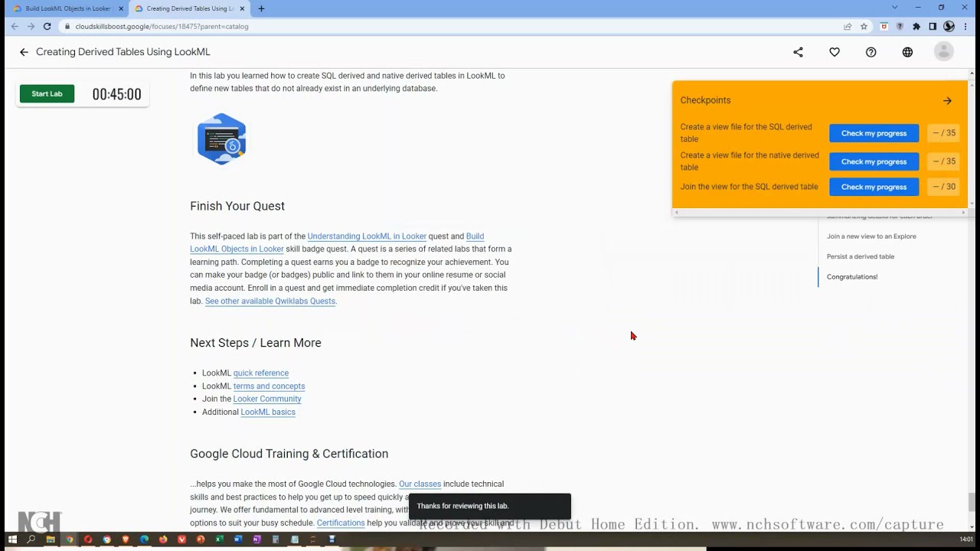This screenshot has height=551, width=980.
Task: Open the Chrome three-dot menu
Action: [x=965, y=26]
